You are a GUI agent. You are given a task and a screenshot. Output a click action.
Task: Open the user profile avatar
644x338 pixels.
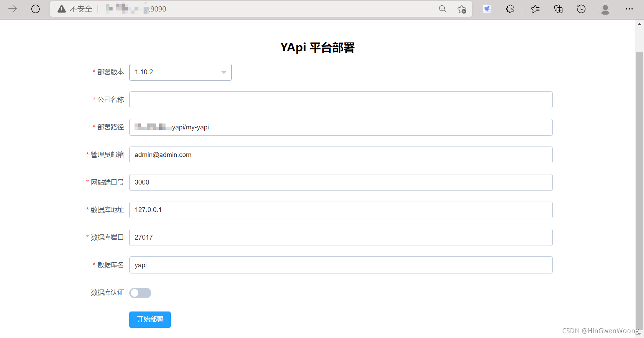tap(605, 9)
